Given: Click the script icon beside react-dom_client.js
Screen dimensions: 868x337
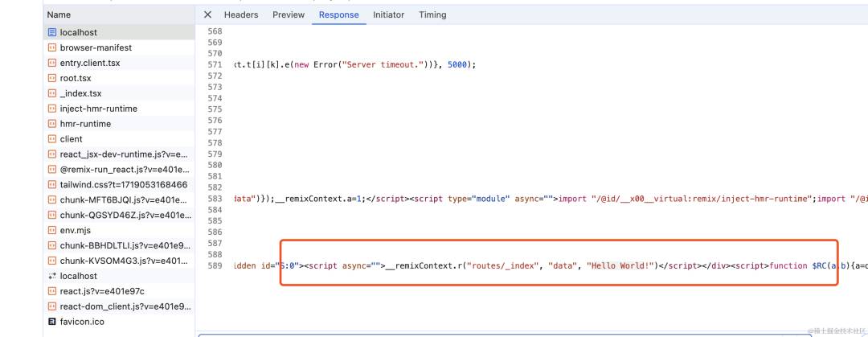Looking at the screenshot, I should pyautogui.click(x=52, y=306).
